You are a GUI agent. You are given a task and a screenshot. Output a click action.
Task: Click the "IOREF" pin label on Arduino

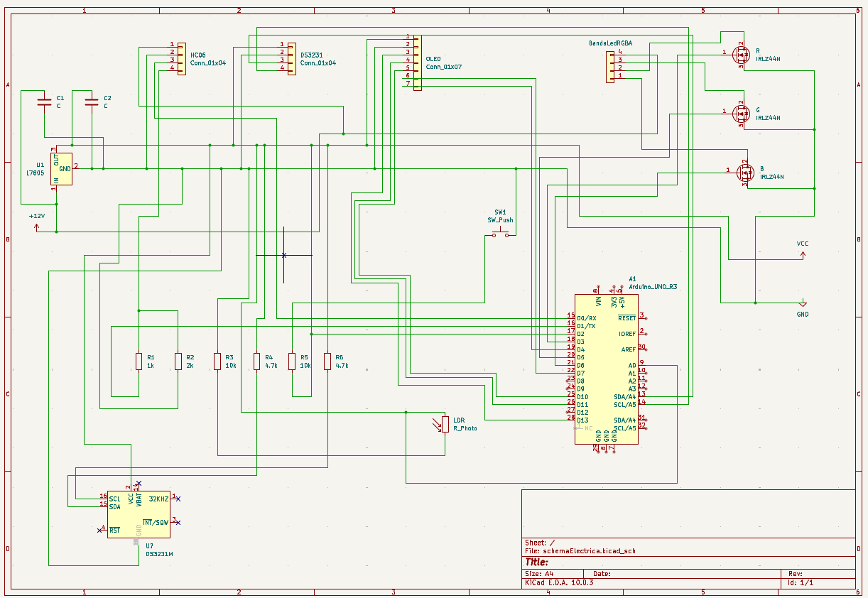[x=627, y=334]
